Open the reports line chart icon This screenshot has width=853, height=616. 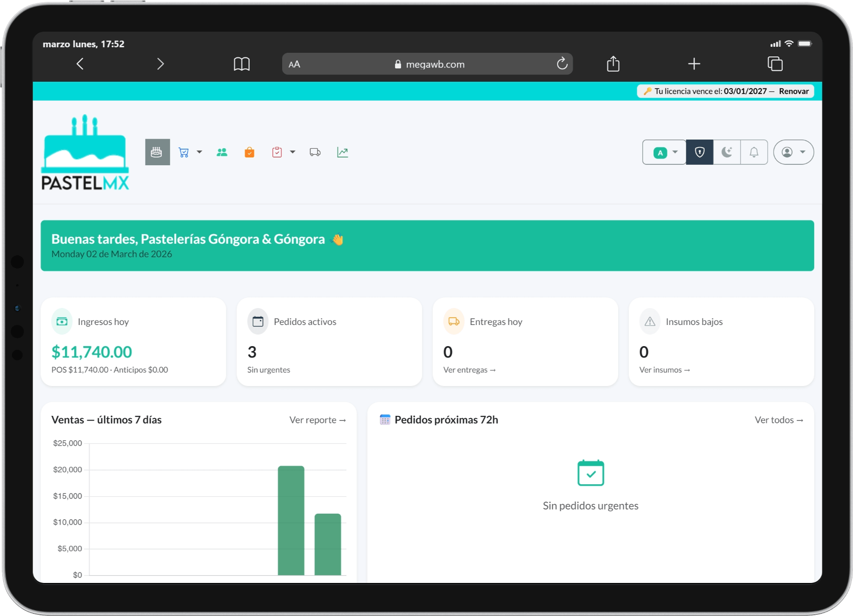(x=342, y=152)
